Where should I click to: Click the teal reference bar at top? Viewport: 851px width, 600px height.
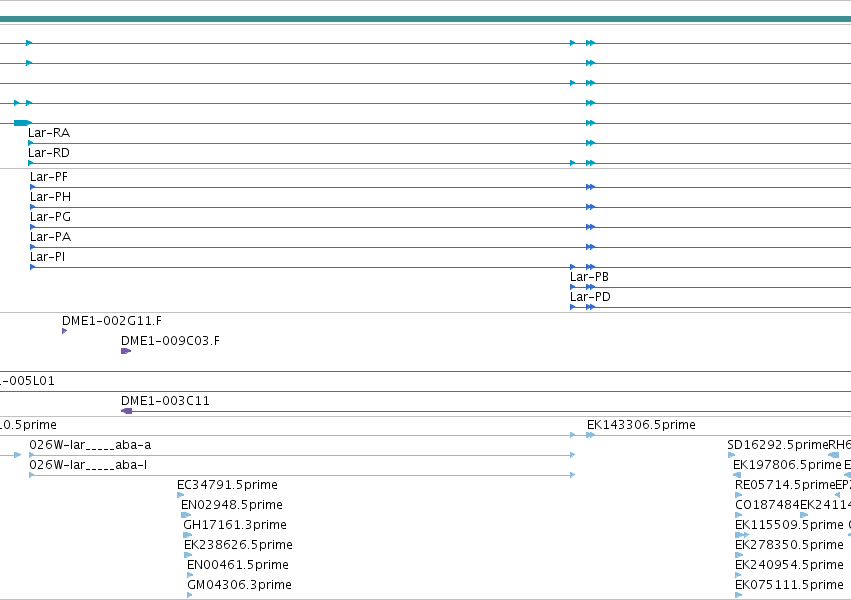[x=426, y=20]
